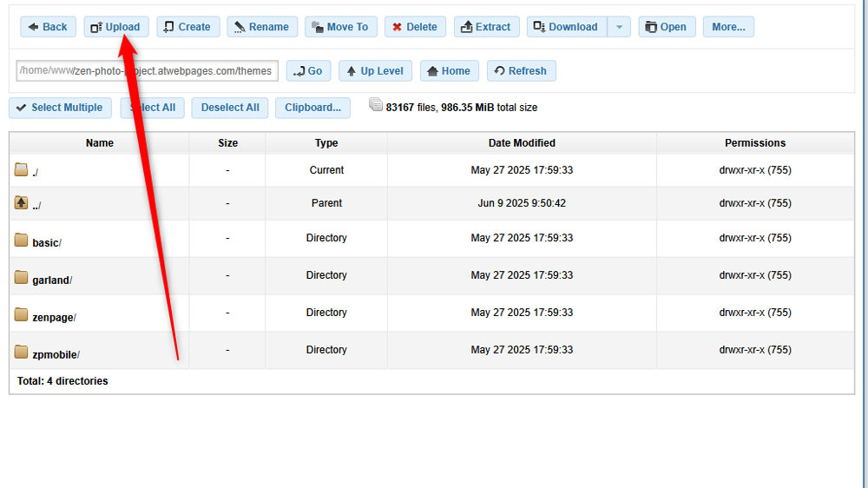The width and height of the screenshot is (868, 488).
Task: Enable Select Multiple mode
Action: (x=59, y=108)
